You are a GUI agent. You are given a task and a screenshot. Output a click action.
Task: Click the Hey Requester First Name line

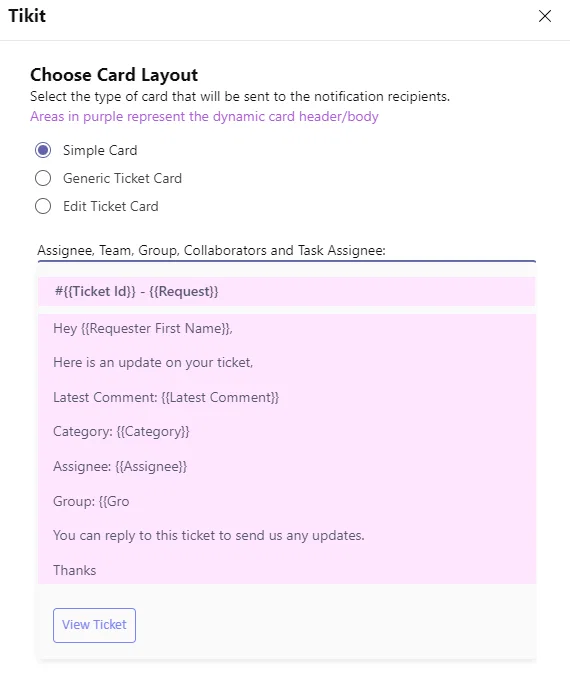(x=143, y=329)
